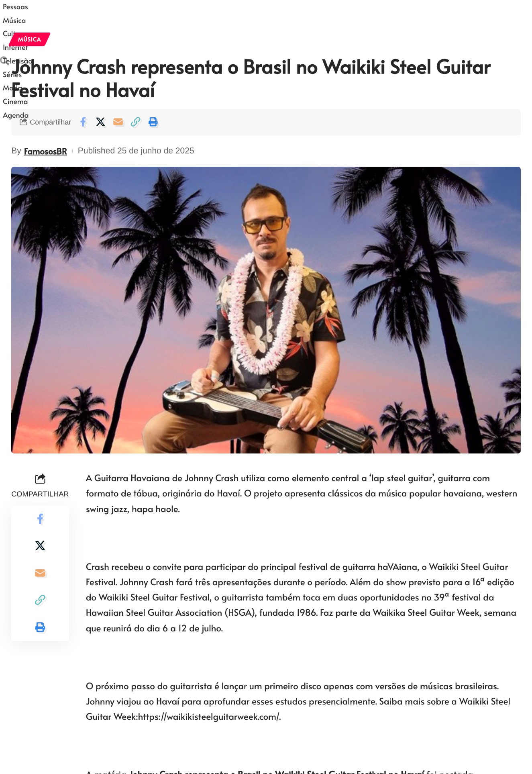
Task: Click X icon in side share panel
Action: (x=40, y=545)
